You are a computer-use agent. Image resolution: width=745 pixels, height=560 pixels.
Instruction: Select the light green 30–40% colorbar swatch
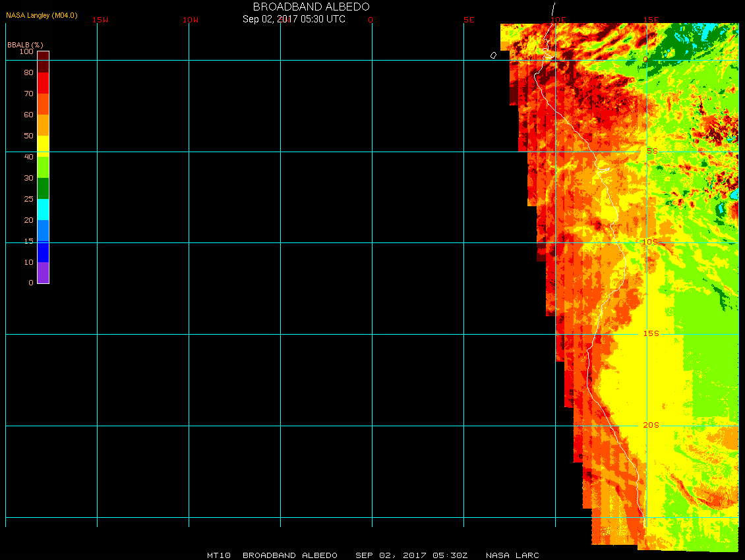click(43, 167)
